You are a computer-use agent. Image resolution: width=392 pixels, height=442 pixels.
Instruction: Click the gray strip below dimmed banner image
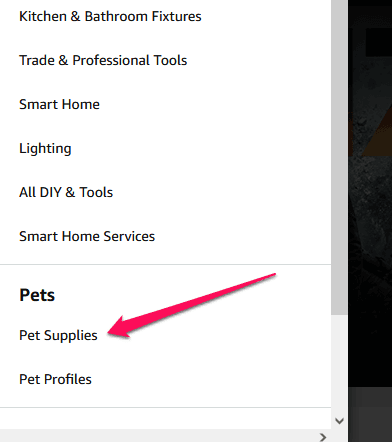[370, 397]
